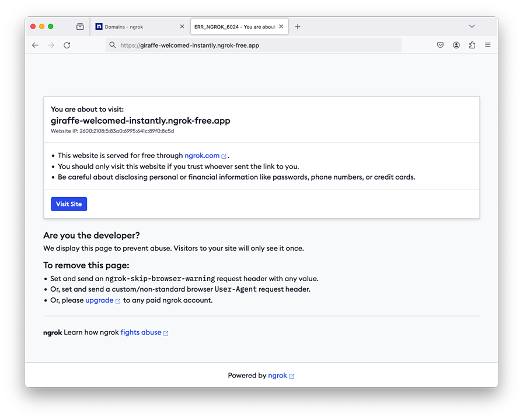Viewport: 523px width, 420px height.
Task: Click the yellow minimize window button
Action: click(x=41, y=26)
